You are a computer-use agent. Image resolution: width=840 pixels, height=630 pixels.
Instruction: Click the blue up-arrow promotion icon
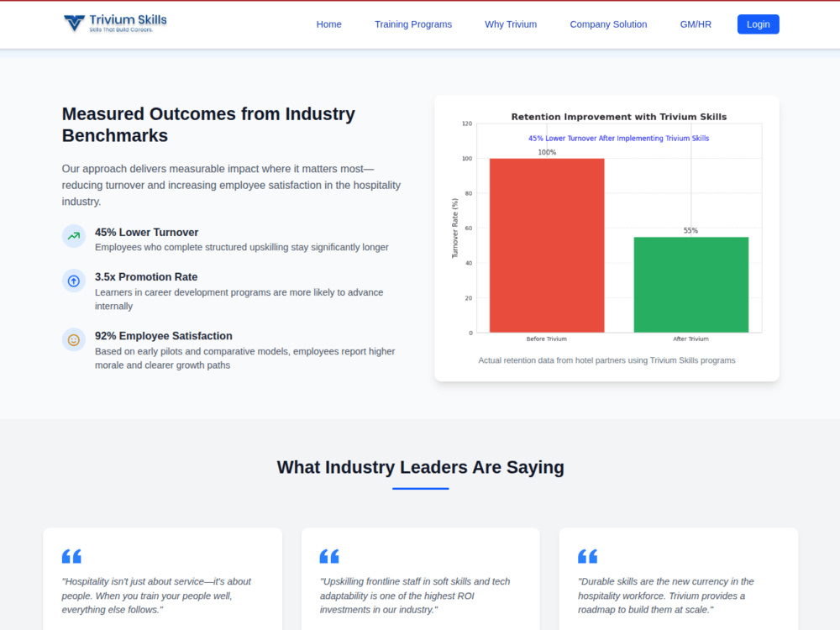[74, 281]
